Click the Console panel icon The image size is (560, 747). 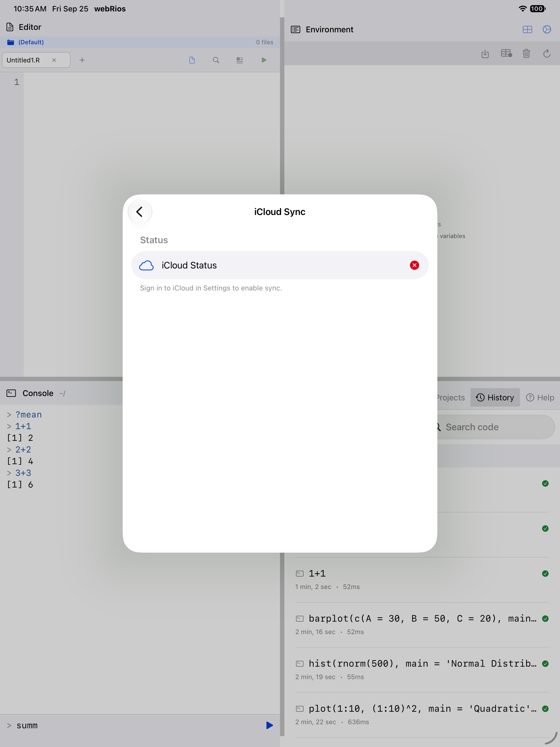click(11, 393)
